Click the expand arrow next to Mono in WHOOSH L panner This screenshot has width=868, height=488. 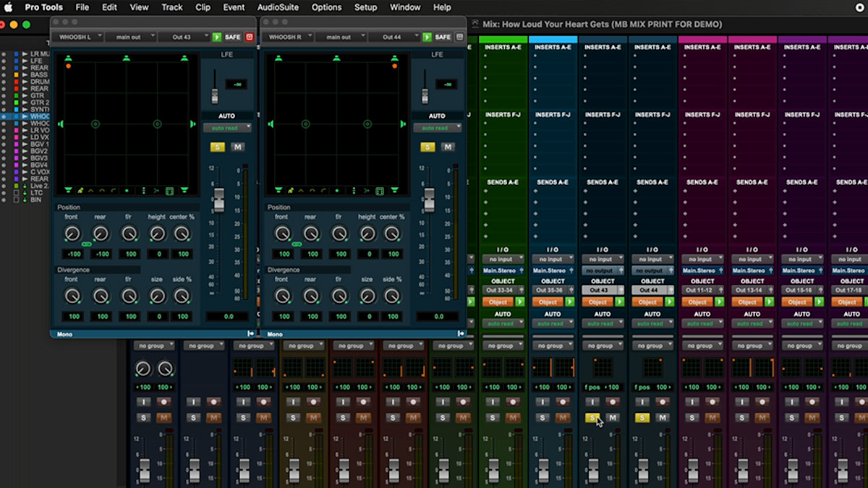(x=250, y=334)
